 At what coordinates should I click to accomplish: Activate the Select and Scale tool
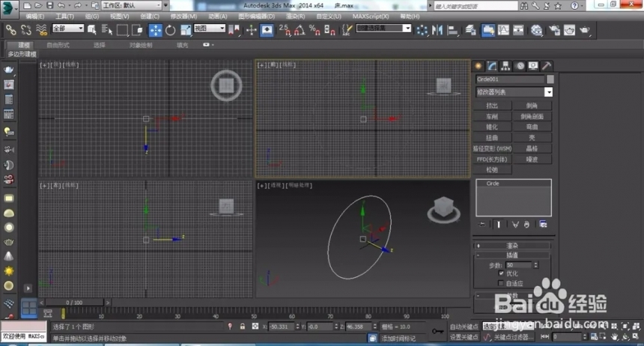click(186, 30)
